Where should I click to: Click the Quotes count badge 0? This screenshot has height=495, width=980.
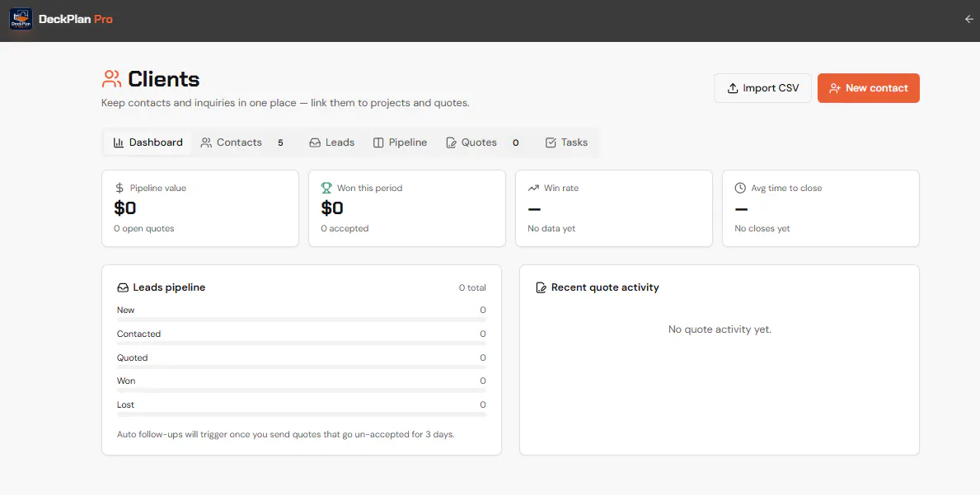[x=516, y=143]
